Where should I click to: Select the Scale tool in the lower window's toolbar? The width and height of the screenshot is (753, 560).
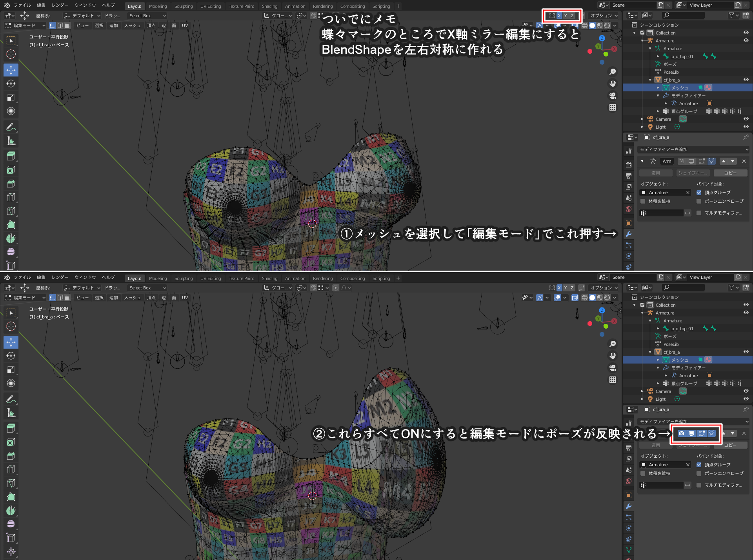11,369
